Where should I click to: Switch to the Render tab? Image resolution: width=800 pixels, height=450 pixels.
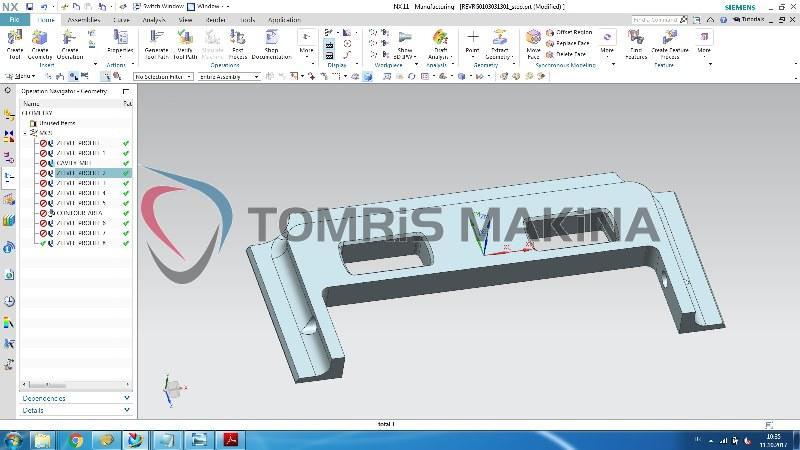(215, 20)
